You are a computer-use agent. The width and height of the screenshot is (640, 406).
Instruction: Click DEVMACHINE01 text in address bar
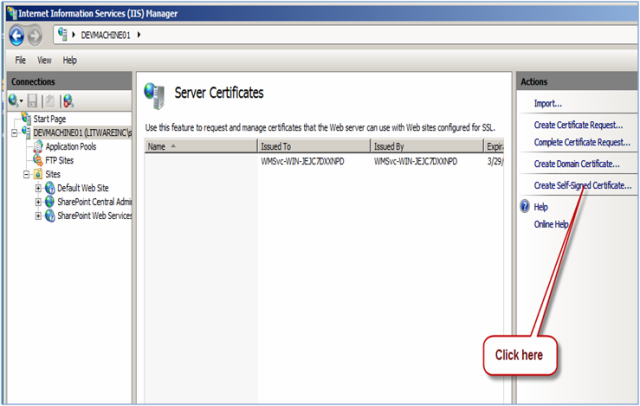[x=106, y=35]
